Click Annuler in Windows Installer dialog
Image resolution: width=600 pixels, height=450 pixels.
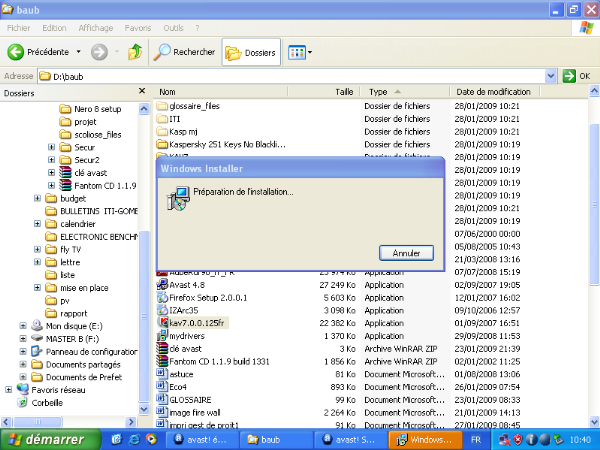pyautogui.click(x=406, y=252)
